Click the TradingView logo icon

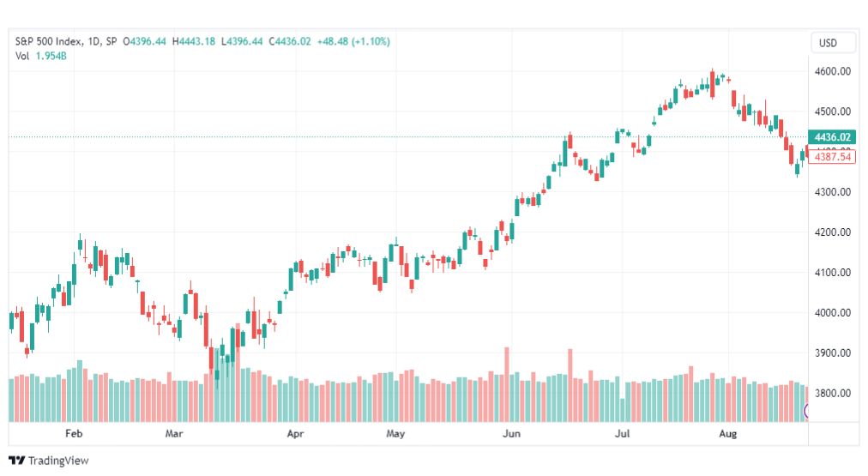point(17,461)
